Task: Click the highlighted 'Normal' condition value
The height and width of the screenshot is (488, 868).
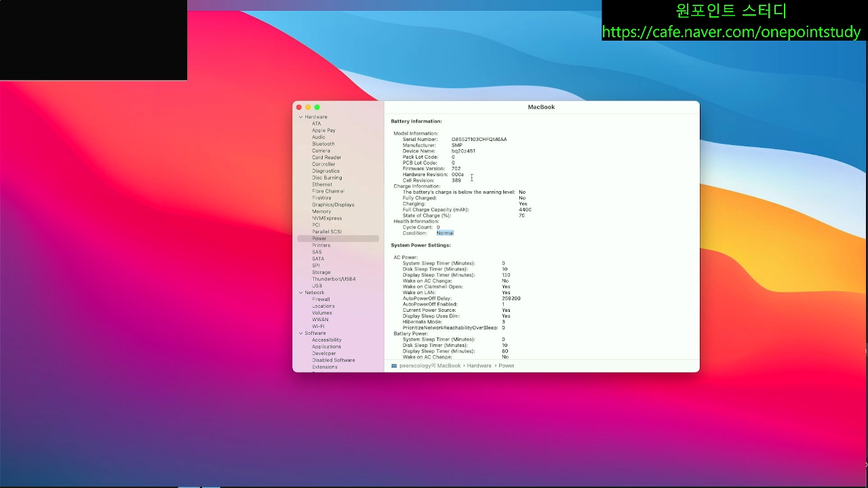Action: [445, 233]
